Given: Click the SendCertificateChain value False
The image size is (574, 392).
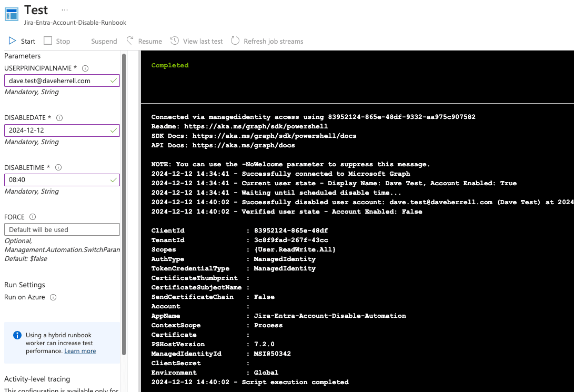Looking at the screenshot, I should click(264, 297).
